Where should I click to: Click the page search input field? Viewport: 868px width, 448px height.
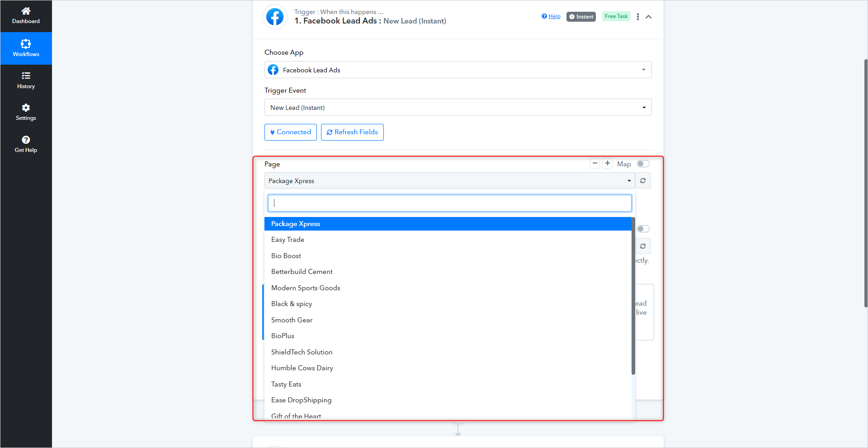pos(450,203)
